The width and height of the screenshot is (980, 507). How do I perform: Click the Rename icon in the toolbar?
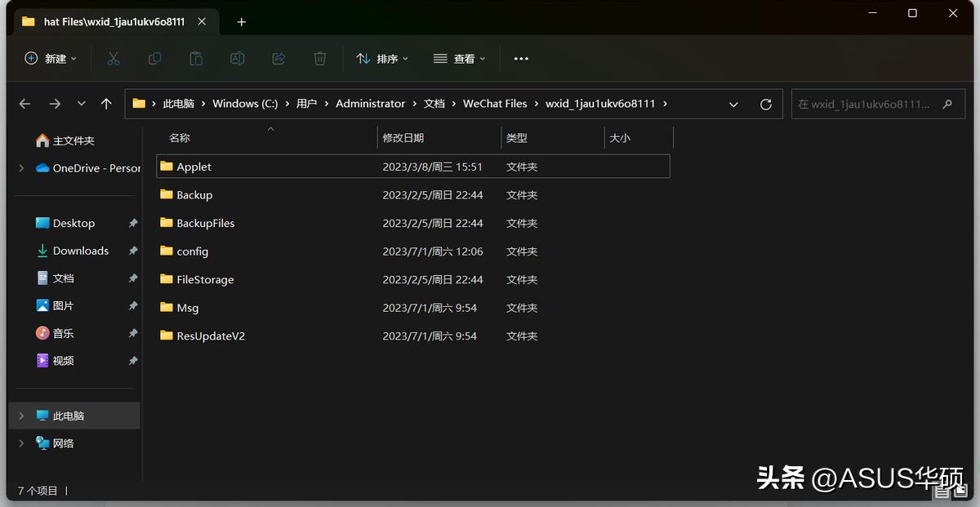coord(237,58)
